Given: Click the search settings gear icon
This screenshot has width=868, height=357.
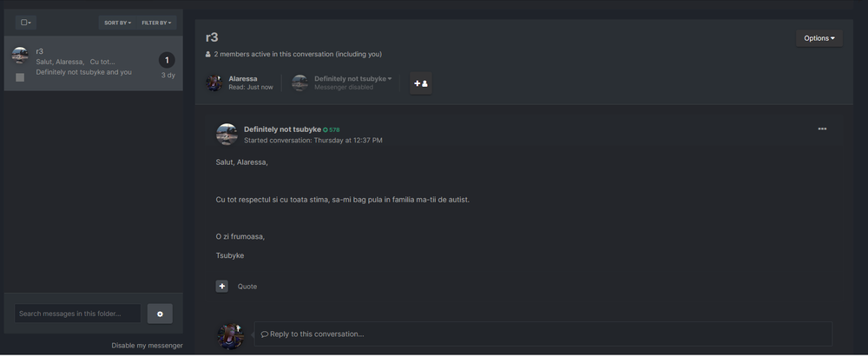Looking at the screenshot, I should [160, 314].
